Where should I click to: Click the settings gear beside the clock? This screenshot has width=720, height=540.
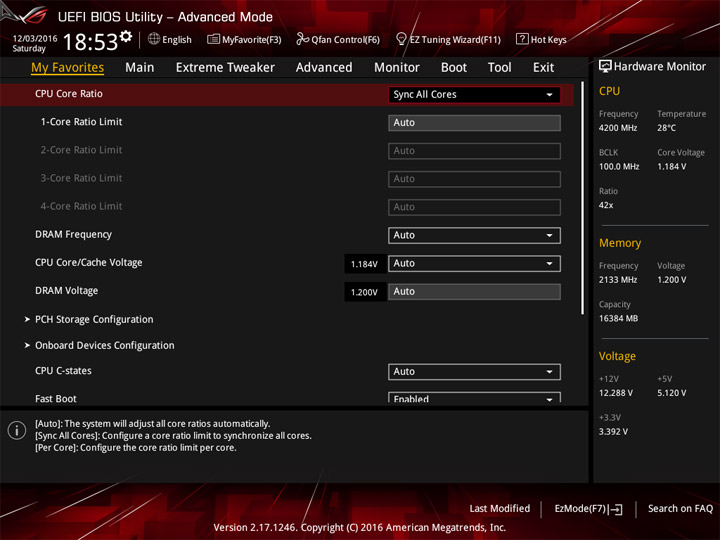tap(126, 36)
